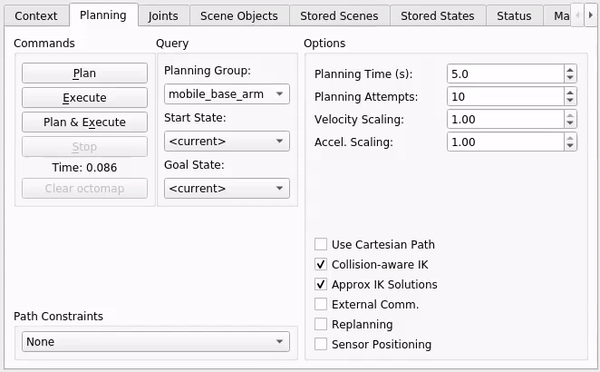600x372 pixels.
Task: Click the Planning Attempts value field
Action: coord(505,96)
